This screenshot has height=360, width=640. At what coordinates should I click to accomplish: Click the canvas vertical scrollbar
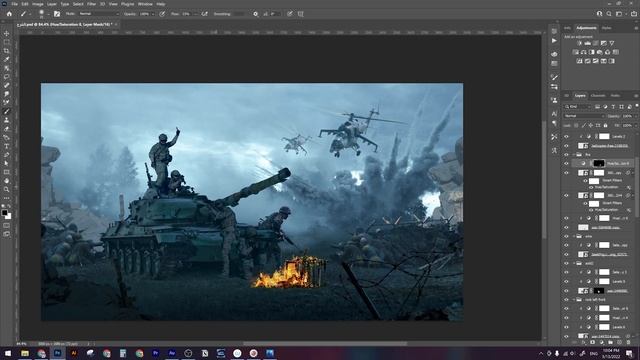[544, 180]
